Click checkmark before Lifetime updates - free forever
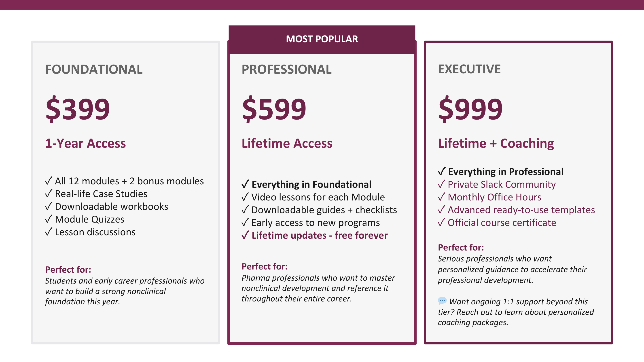 click(246, 235)
